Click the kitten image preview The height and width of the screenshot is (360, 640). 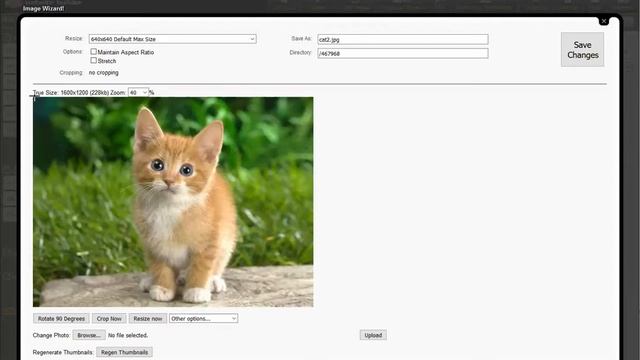pyautogui.click(x=173, y=202)
